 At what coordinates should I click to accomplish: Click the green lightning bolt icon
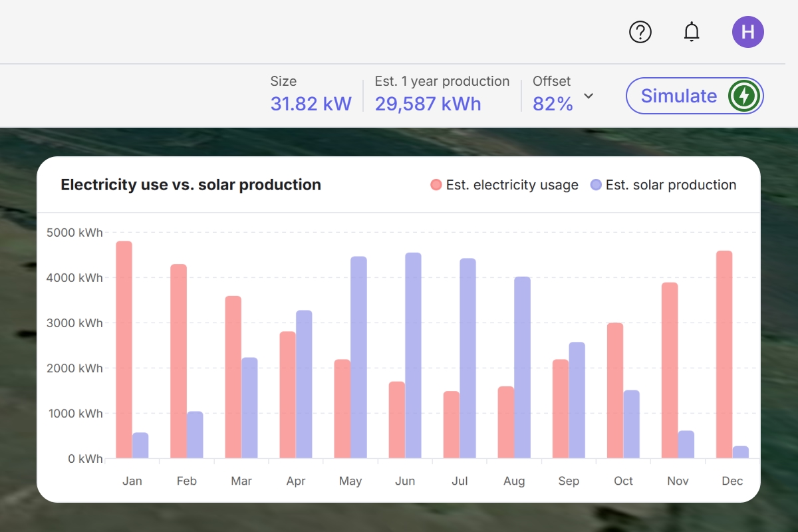pyautogui.click(x=744, y=96)
